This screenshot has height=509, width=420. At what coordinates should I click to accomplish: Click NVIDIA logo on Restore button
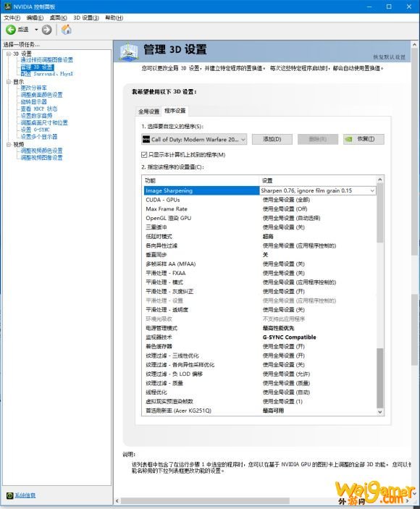[x=348, y=139]
